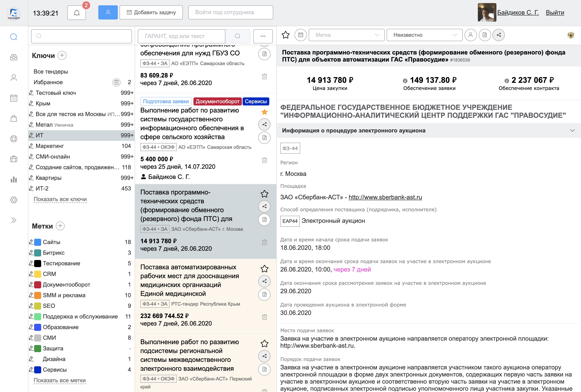Star the региональной системы межведомственного card
Screen dimensions: 581x392
click(264, 343)
